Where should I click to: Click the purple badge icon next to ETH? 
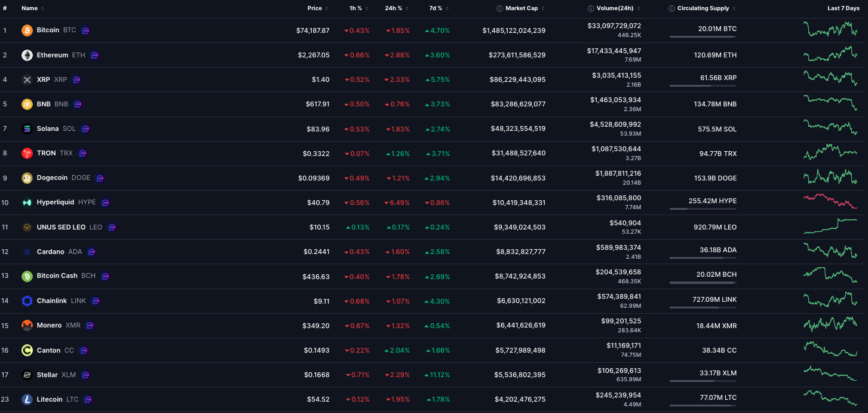(x=95, y=55)
